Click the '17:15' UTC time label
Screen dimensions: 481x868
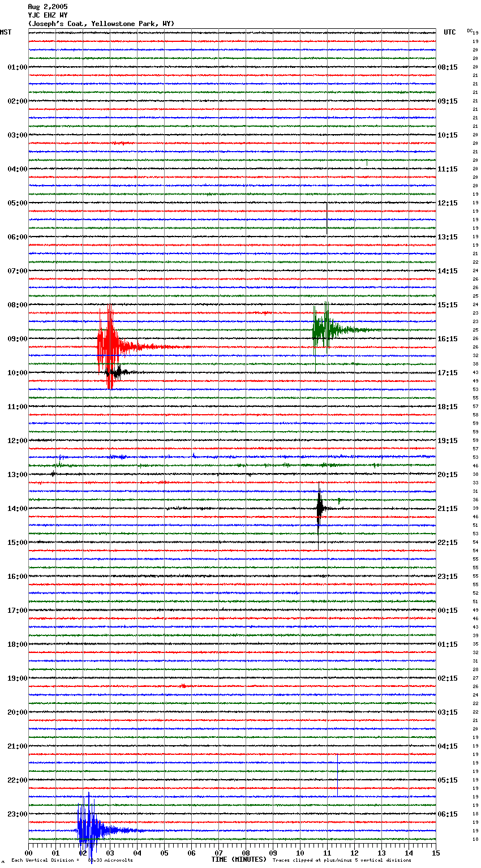point(448,373)
